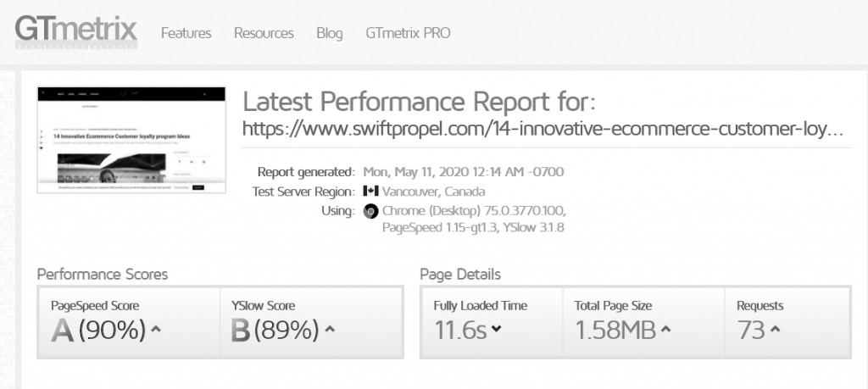Open the Features menu
Viewport: 868px width, 389px height.
point(186,33)
